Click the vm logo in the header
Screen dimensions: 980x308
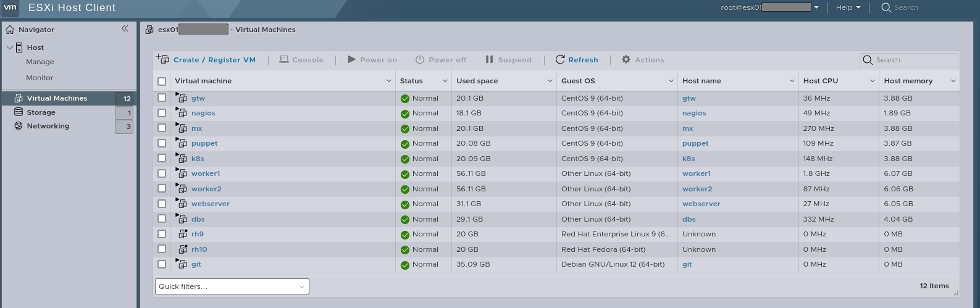[10, 8]
